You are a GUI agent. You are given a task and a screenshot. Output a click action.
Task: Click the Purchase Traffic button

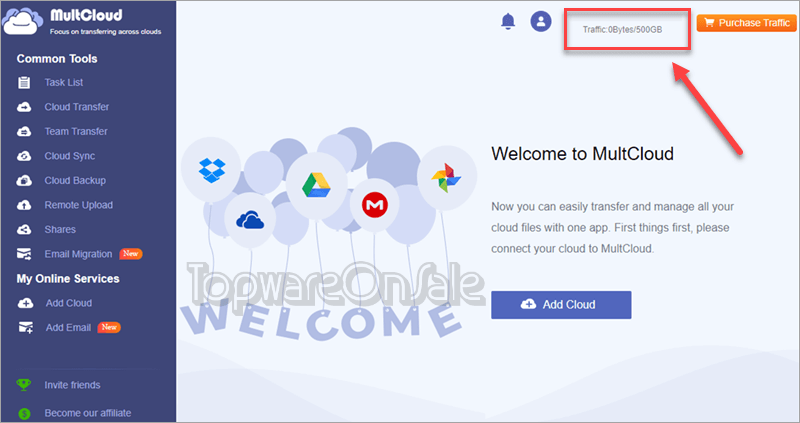point(746,22)
